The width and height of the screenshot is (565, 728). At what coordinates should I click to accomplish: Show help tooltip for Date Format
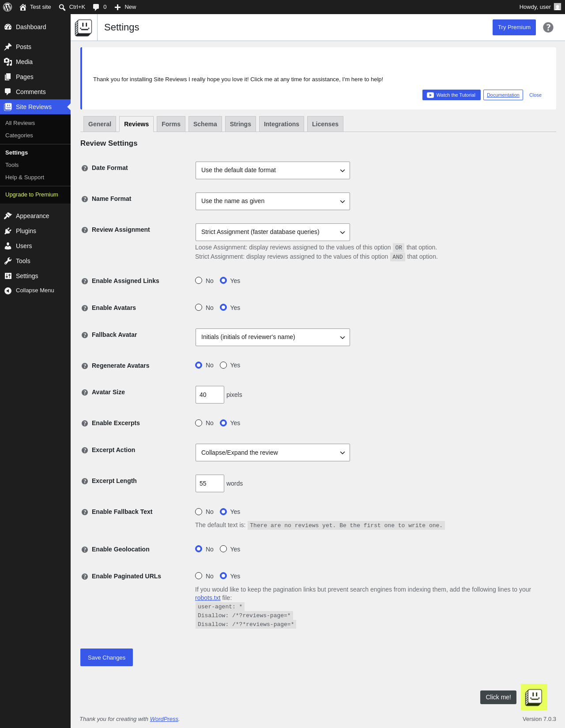coord(85,168)
